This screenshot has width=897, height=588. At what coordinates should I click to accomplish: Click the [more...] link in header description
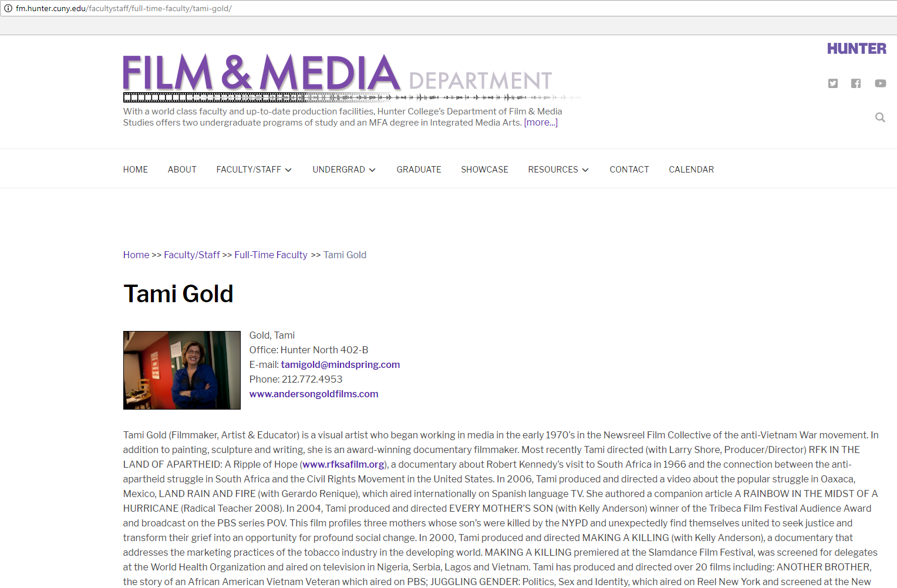(541, 123)
